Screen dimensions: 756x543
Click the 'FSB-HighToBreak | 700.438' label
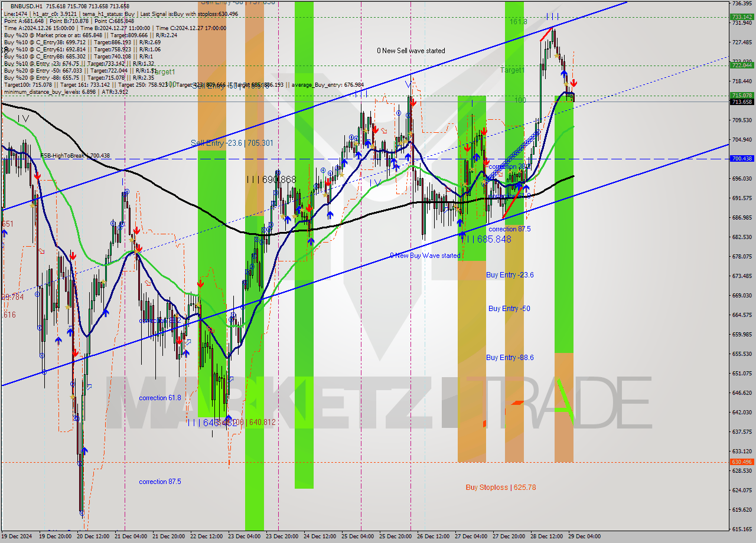click(75, 156)
